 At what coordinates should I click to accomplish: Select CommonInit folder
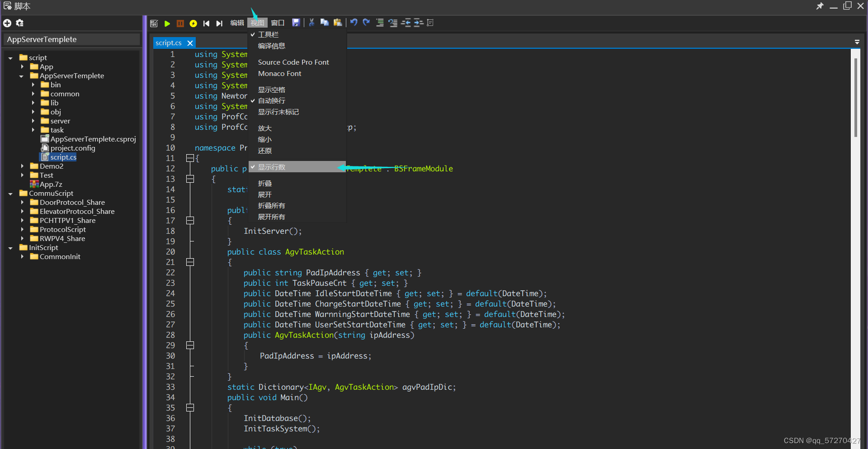tap(55, 257)
